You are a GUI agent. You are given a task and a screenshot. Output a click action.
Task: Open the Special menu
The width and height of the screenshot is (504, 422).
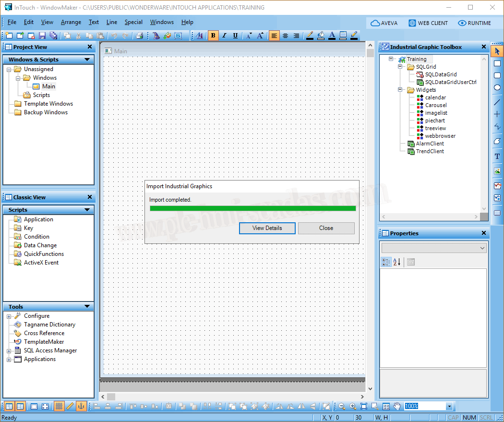(133, 22)
